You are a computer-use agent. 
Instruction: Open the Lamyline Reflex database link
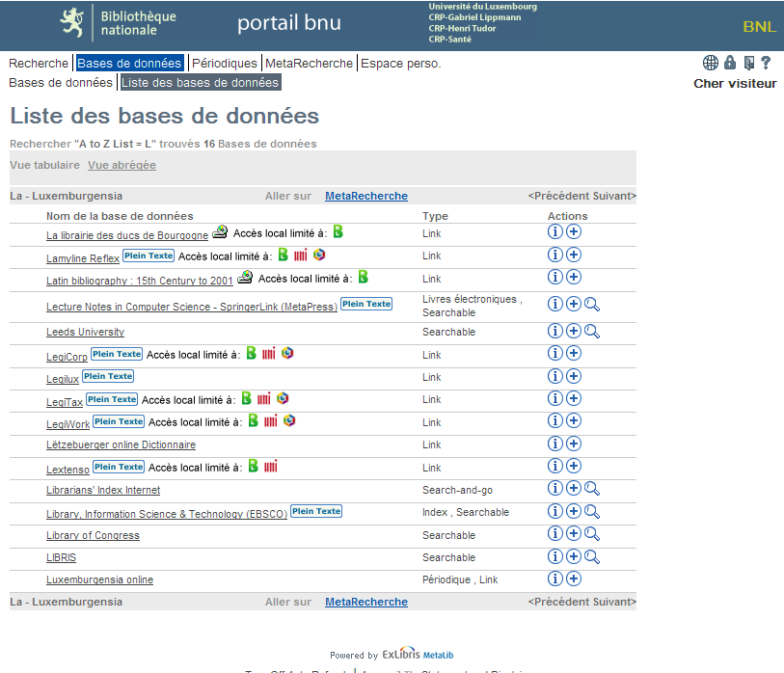(x=83, y=258)
